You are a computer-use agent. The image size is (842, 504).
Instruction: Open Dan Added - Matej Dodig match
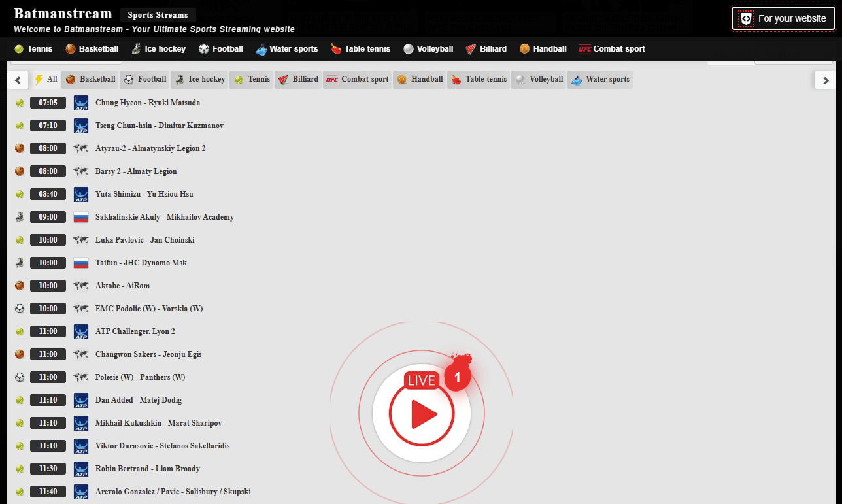point(139,400)
